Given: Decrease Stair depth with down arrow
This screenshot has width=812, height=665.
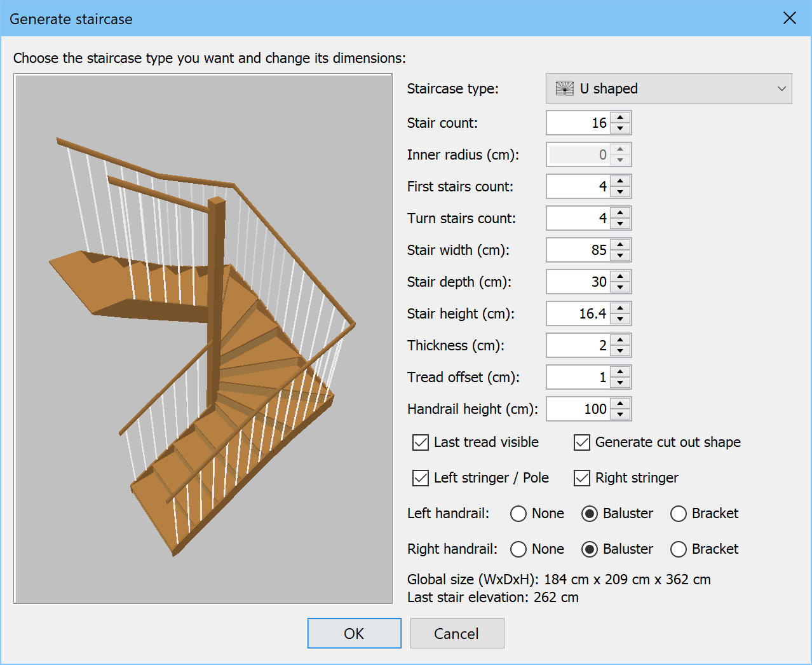Looking at the screenshot, I should [620, 287].
